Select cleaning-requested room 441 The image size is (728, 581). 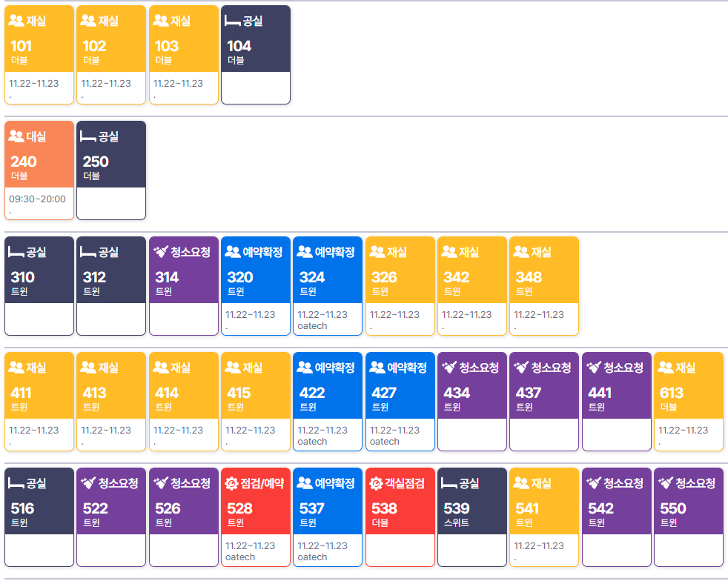[616, 393]
